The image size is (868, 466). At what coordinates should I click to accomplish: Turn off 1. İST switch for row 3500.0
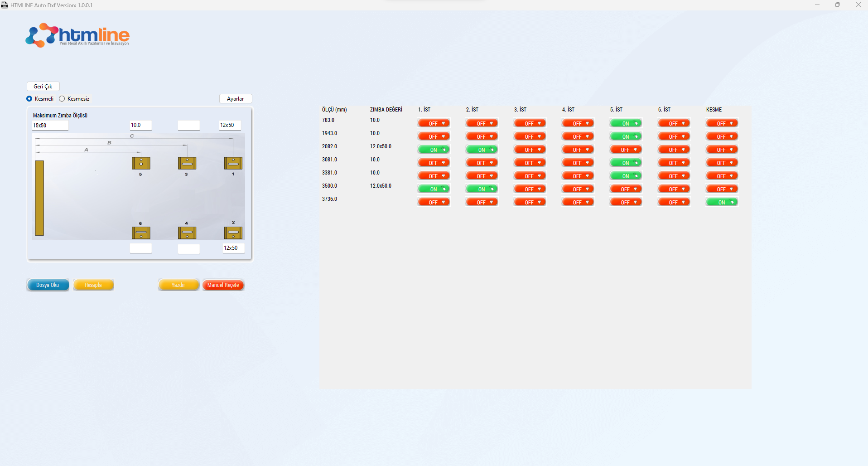coord(434,189)
